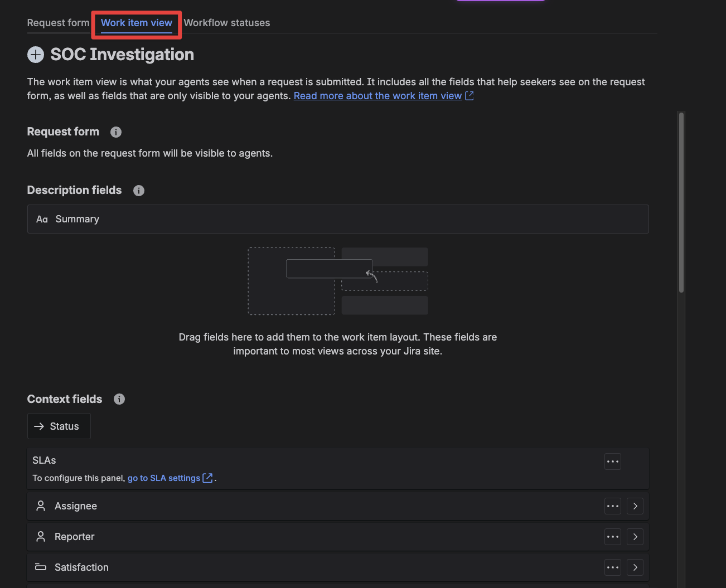Viewport: 726px width, 588px height.
Task: Open more options for Reporter field
Action: (x=612, y=537)
